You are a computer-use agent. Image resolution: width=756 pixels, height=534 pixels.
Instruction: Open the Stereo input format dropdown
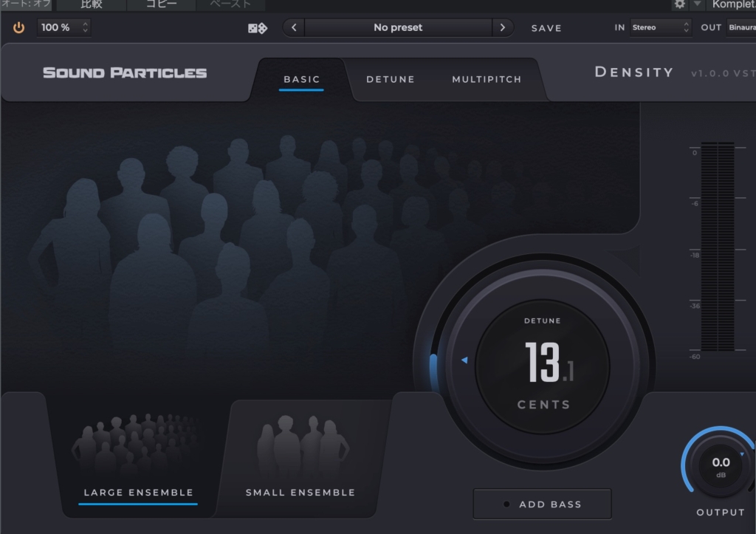pyautogui.click(x=660, y=28)
